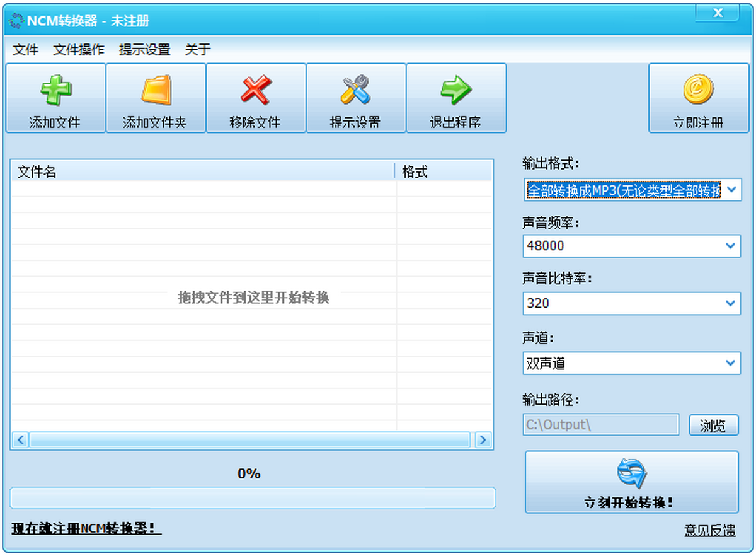Open the 关于 menu

coord(198,50)
